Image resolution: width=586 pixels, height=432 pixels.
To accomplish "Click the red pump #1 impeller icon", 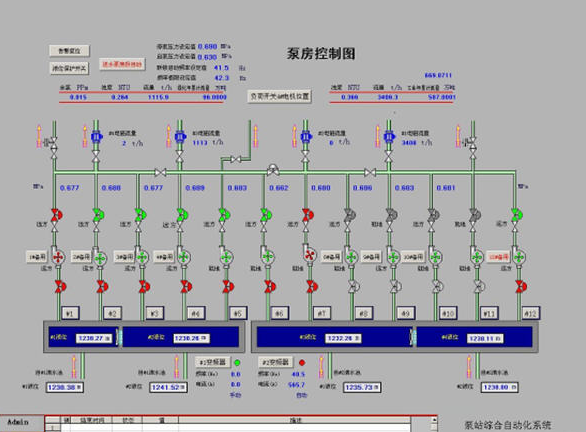I will click(x=58, y=257).
